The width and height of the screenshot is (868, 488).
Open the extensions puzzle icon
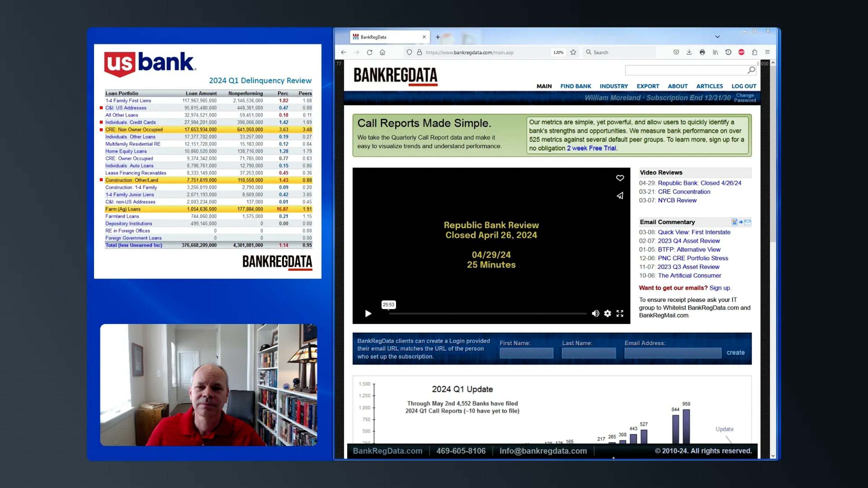[754, 52]
